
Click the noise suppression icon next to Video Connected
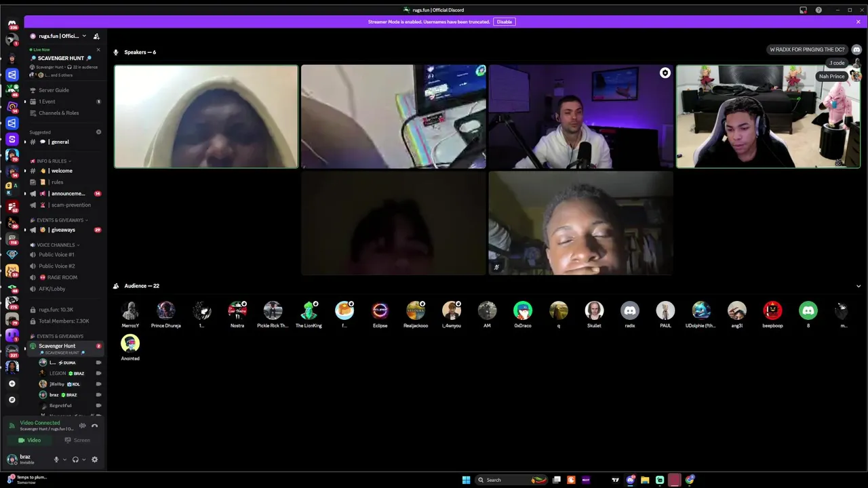pyautogui.click(x=83, y=426)
